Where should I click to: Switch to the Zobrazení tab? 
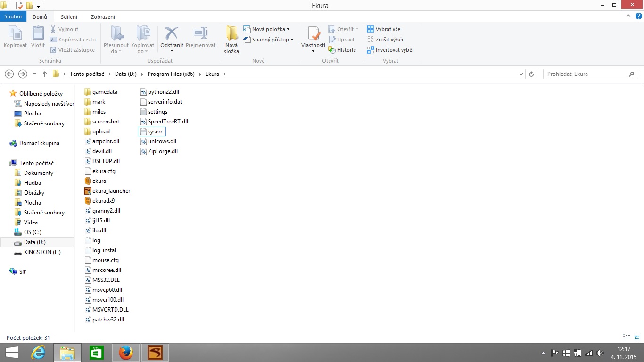tap(103, 17)
